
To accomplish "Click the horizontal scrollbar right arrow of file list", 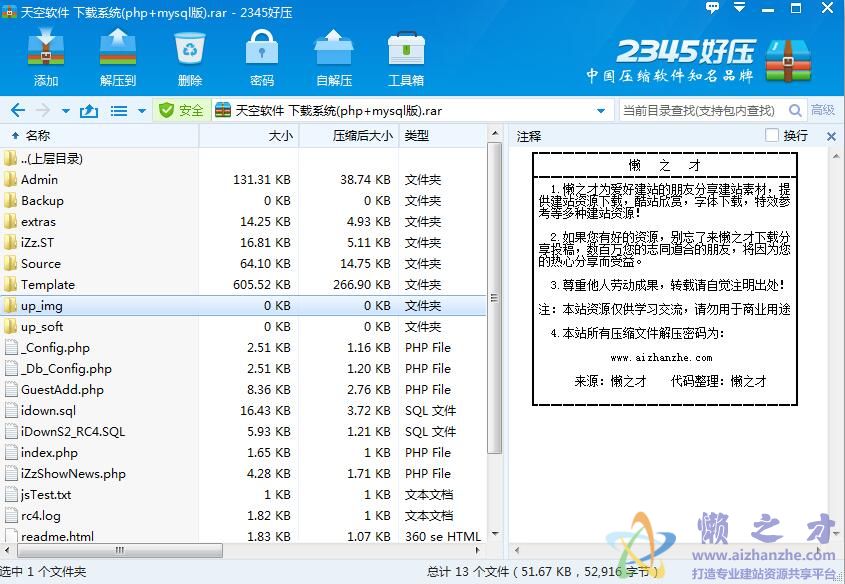I will [x=477, y=551].
